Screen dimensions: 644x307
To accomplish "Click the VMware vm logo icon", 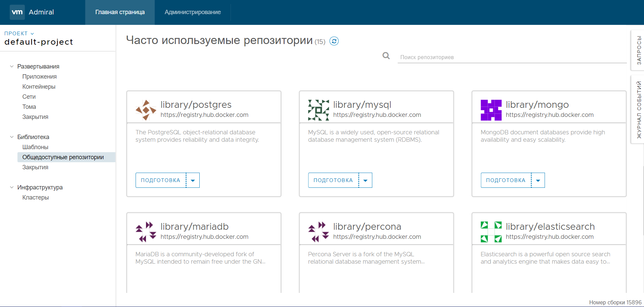I will [17, 12].
